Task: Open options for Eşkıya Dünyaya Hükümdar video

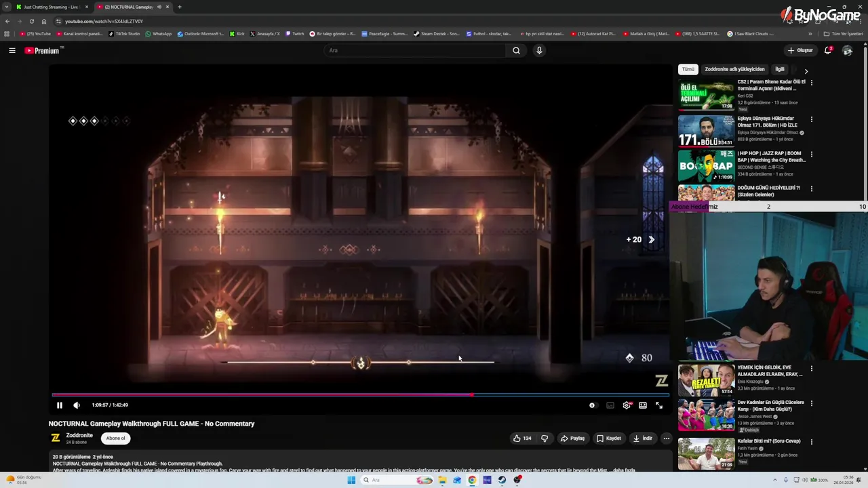Action: click(x=812, y=119)
